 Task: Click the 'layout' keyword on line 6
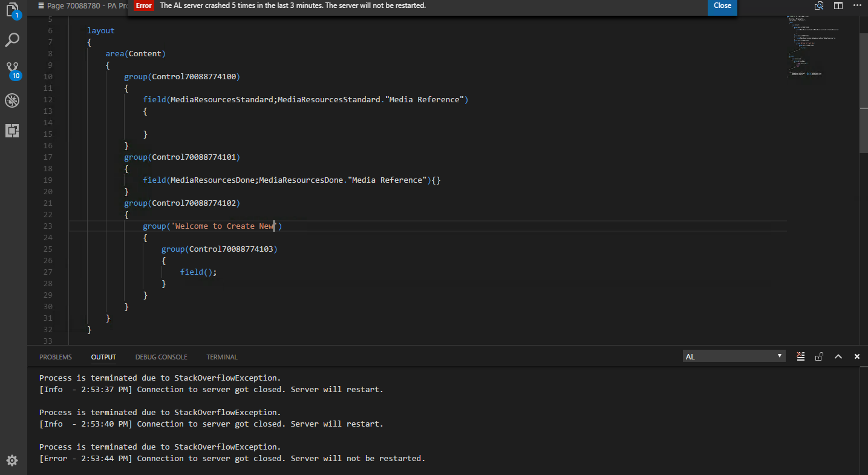(x=101, y=31)
